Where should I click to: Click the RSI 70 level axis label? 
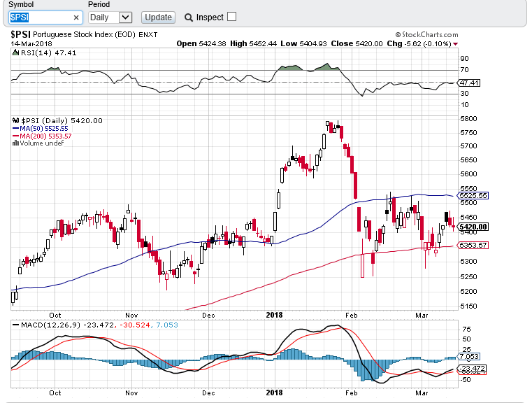464,70
